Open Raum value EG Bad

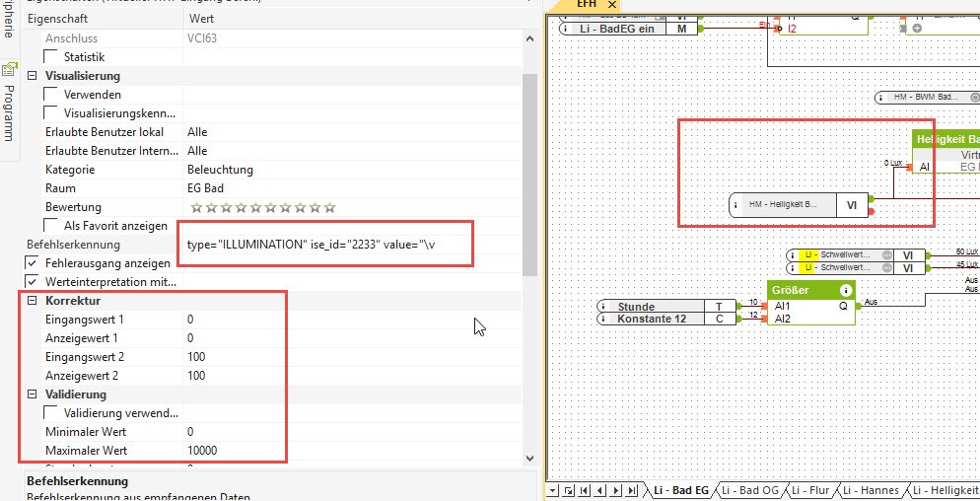point(205,188)
